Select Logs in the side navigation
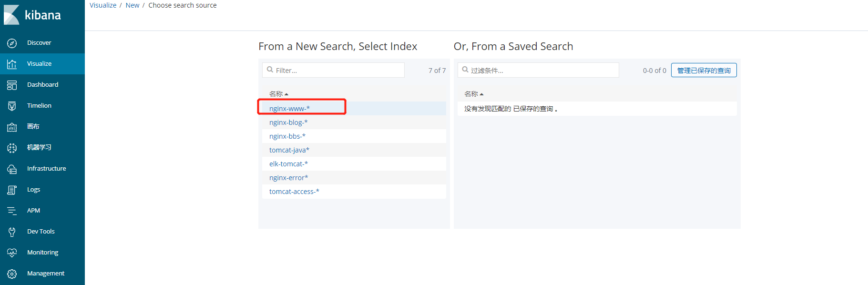This screenshot has height=285, width=868. coord(33,189)
